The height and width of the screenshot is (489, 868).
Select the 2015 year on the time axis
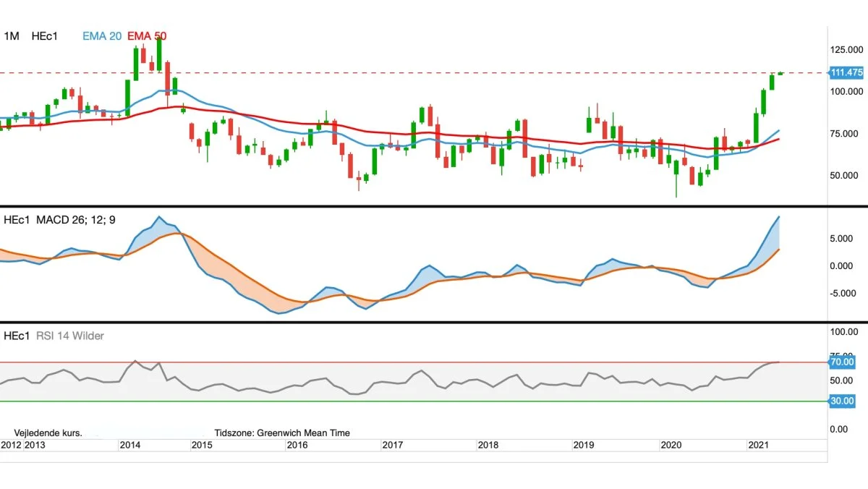point(202,445)
